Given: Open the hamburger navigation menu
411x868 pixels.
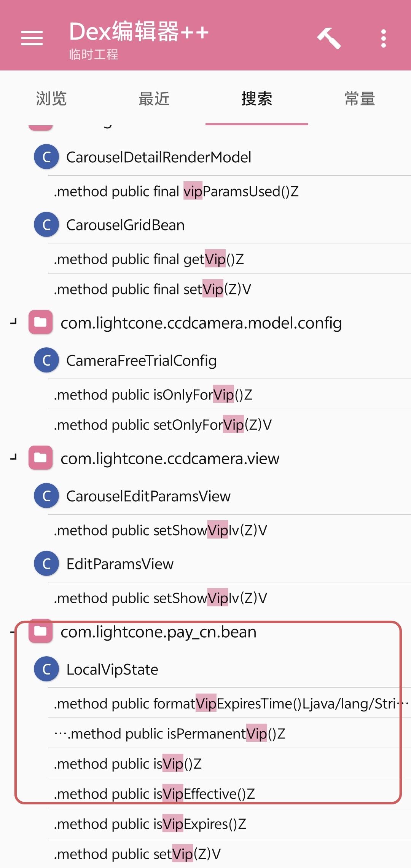Looking at the screenshot, I should (32, 38).
